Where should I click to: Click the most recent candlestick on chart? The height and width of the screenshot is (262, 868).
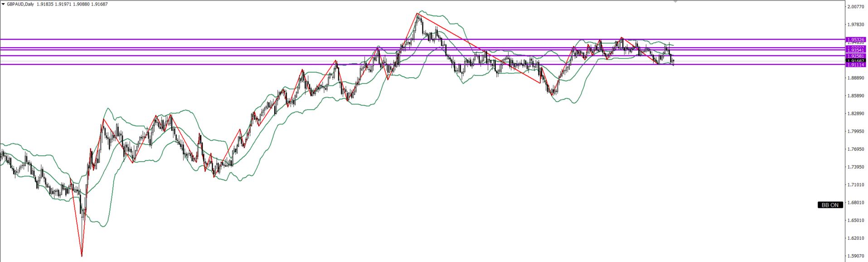(x=674, y=61)
